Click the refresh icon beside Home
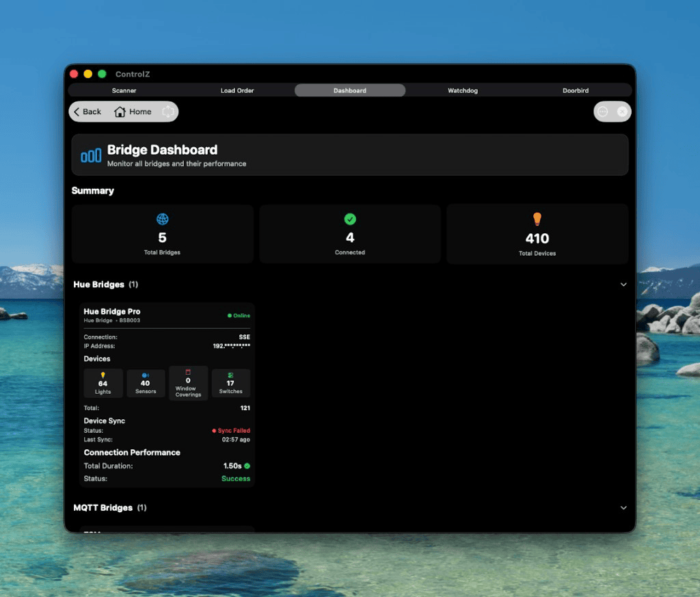Image resolution: width=700 pixels, height=597 pixels. (168, 111)
